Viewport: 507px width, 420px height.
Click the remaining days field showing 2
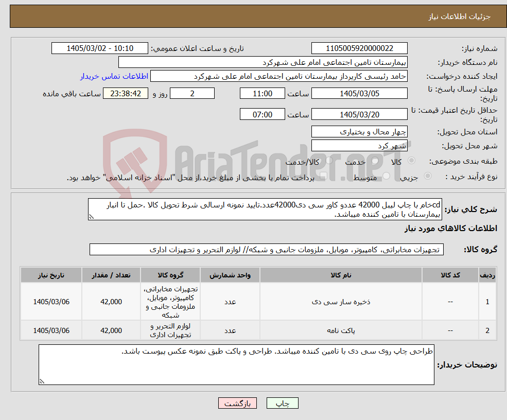click(x=192, y=94)
